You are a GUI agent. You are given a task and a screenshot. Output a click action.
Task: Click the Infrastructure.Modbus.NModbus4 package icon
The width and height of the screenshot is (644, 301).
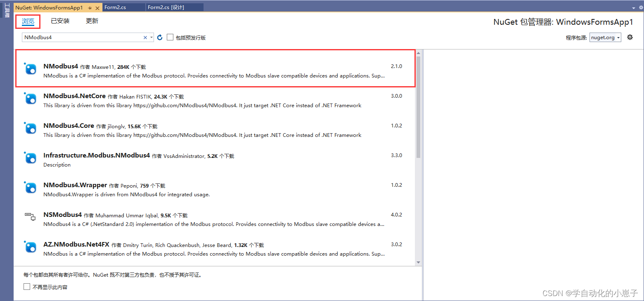coord(30,158)
